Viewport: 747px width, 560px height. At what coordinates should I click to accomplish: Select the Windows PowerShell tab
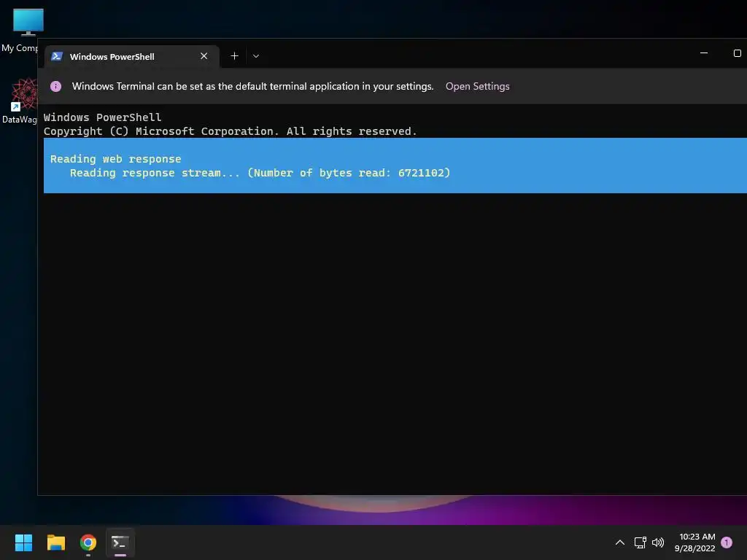click(x=132, y=57)
